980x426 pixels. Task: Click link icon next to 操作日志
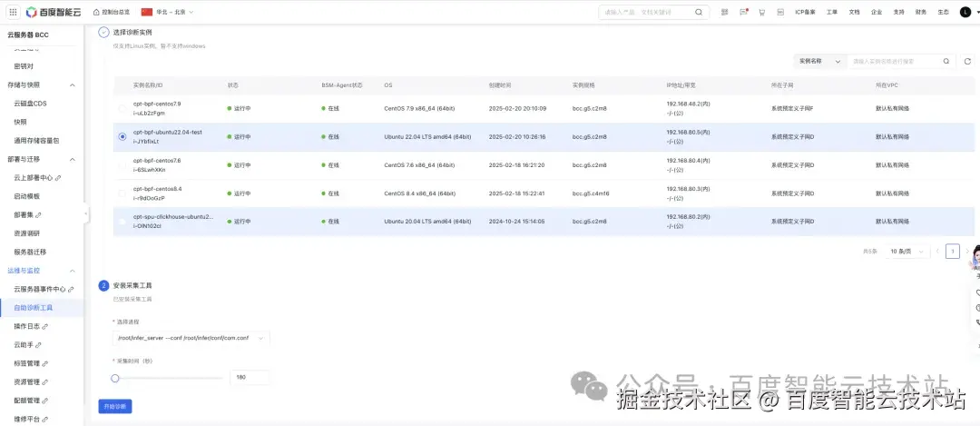[x=45, y=326]
